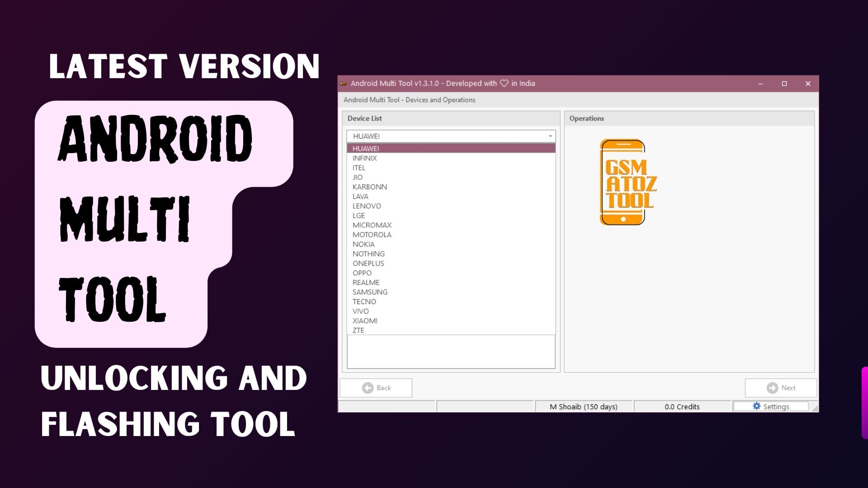Select MOTOROLA from the device list
868x488 pixels.
[x=372, y=235]
